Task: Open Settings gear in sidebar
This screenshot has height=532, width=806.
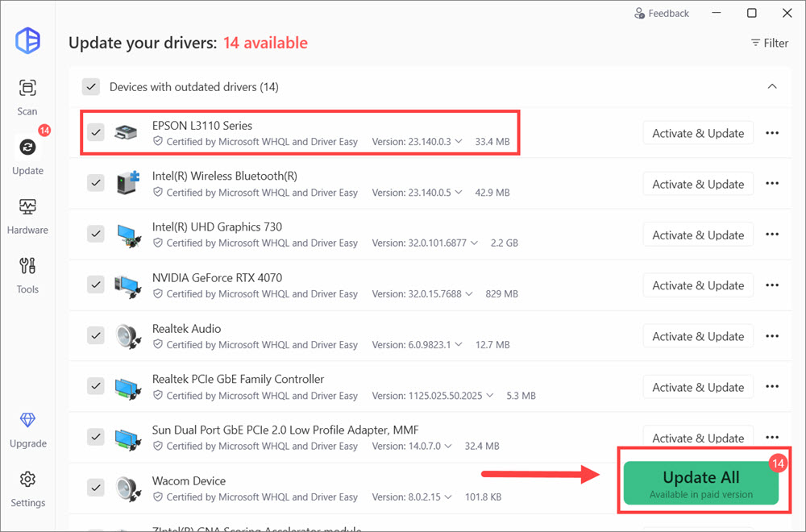Action: pyautogui.click(x=27, y=480)
